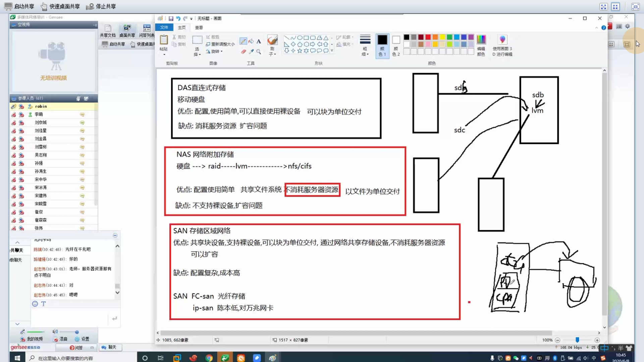Pick the Color picker (eyedropper) tool
This screenshot has height=362, width=644.
tap(251, 52)
